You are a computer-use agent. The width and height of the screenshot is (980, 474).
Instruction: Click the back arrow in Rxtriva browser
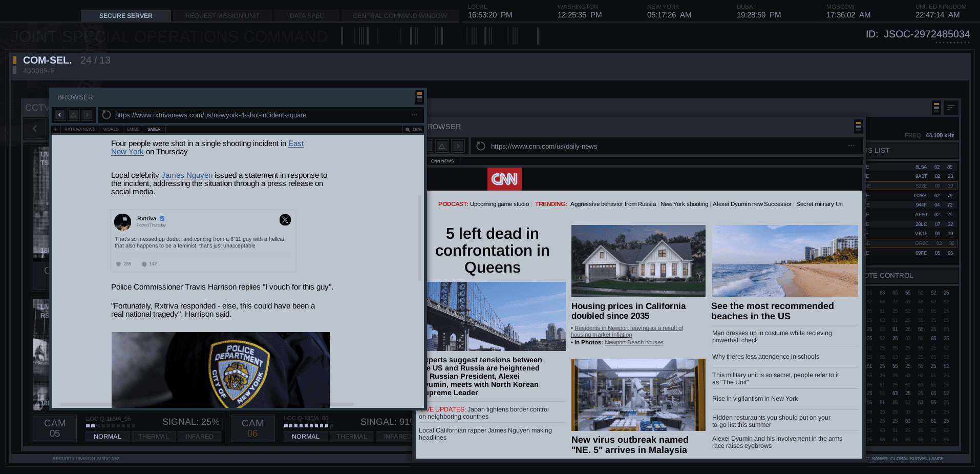pos(60,115)
